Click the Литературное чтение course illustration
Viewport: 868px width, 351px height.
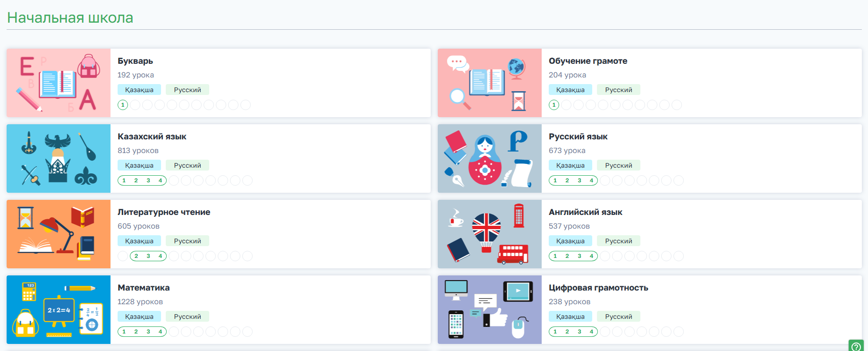tap(59, 234)
